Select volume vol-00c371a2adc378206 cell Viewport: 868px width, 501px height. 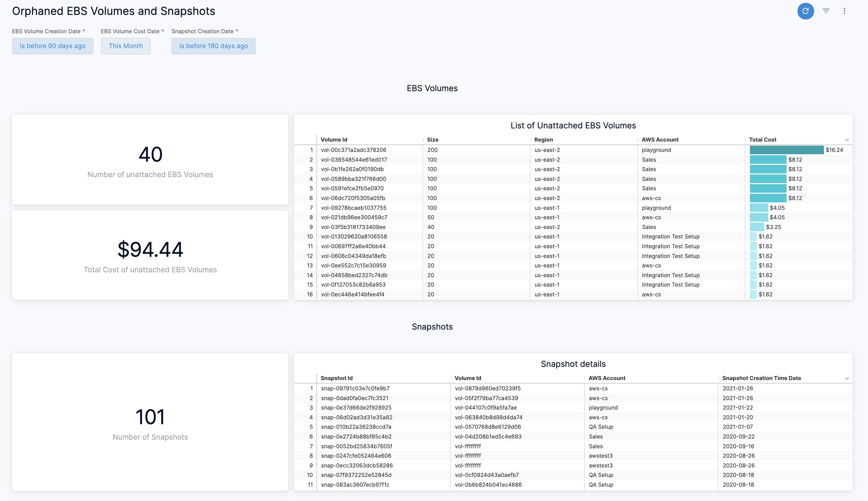click(x=353, y=150)
